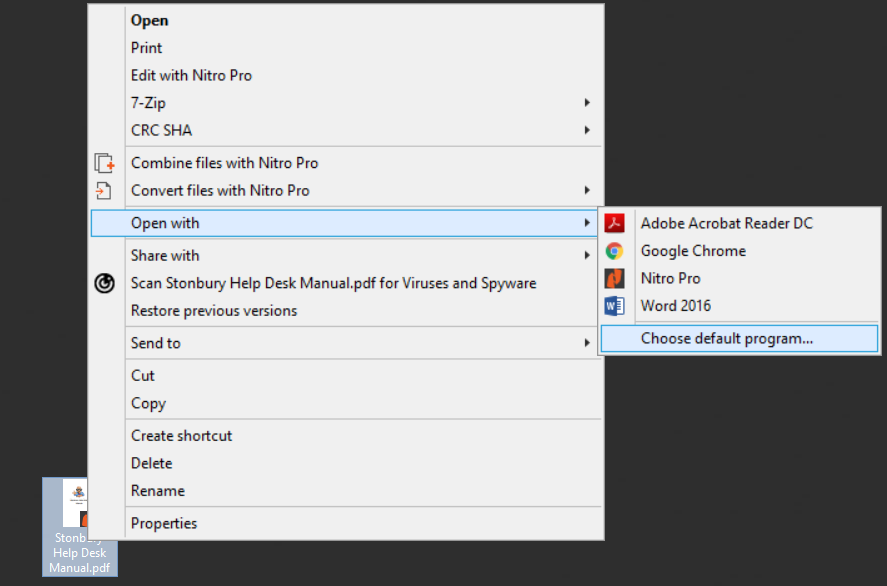Choose Edit with Nitro Pro
Viewport: 887px width, 586px height.
(x=346, y=75)
